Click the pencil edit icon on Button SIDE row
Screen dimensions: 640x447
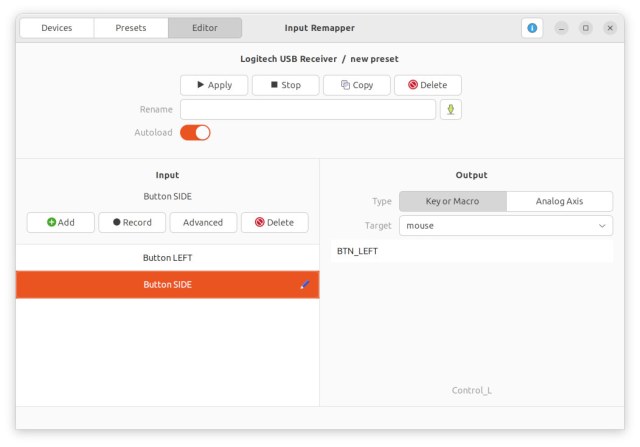304,285
